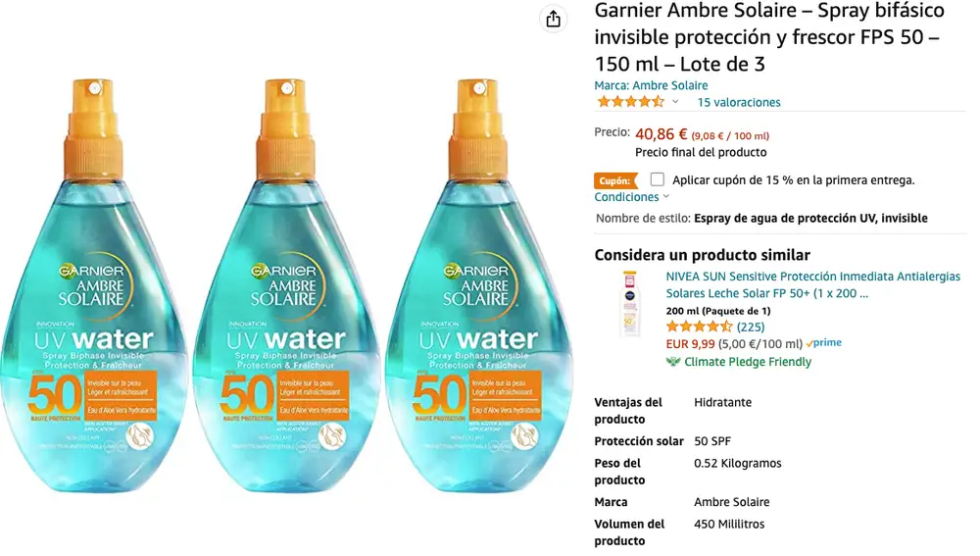Visit the Marca: Ambre Solaire brand link
Screen dimensions: 980x556
tap(651, 85)
